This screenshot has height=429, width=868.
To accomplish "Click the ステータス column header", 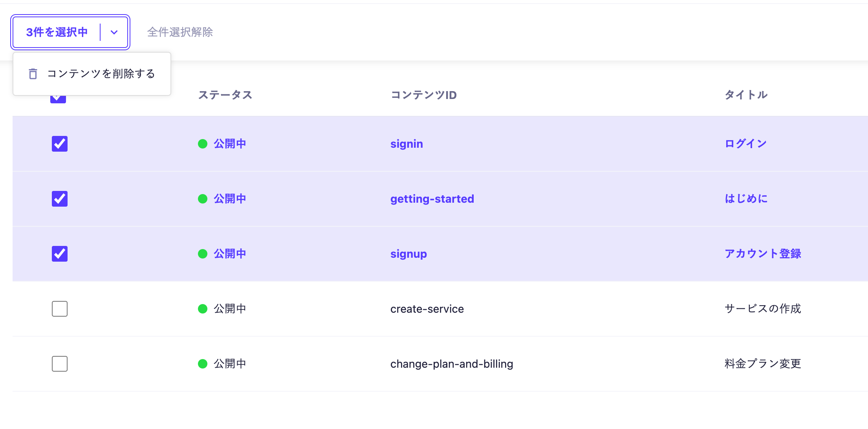I will tap(225, 95).
